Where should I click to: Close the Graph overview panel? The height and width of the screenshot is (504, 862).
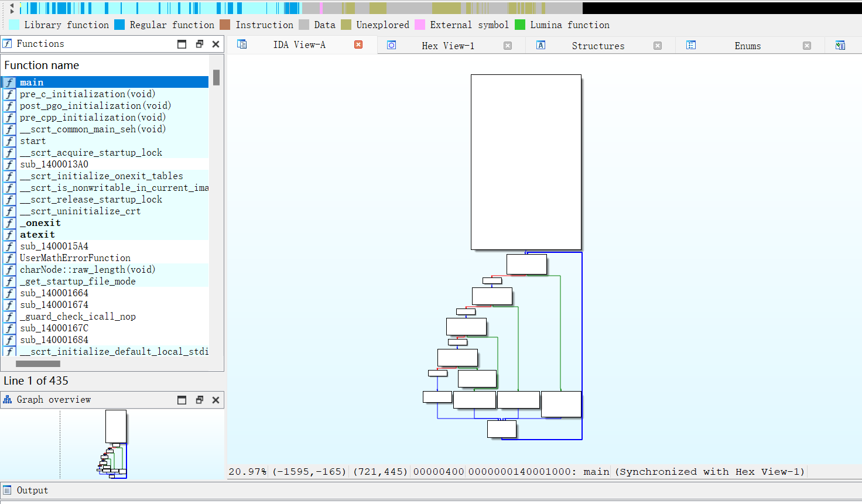tap(215, 400)
